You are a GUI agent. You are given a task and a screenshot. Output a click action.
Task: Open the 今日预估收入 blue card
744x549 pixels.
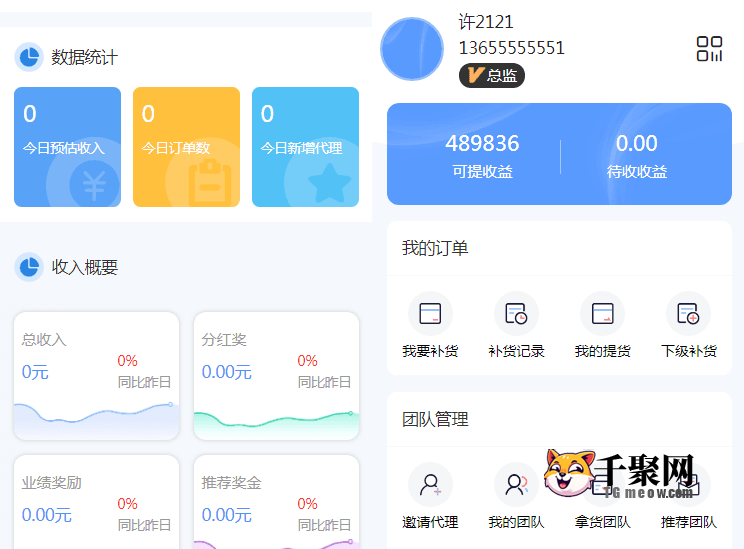67,147
